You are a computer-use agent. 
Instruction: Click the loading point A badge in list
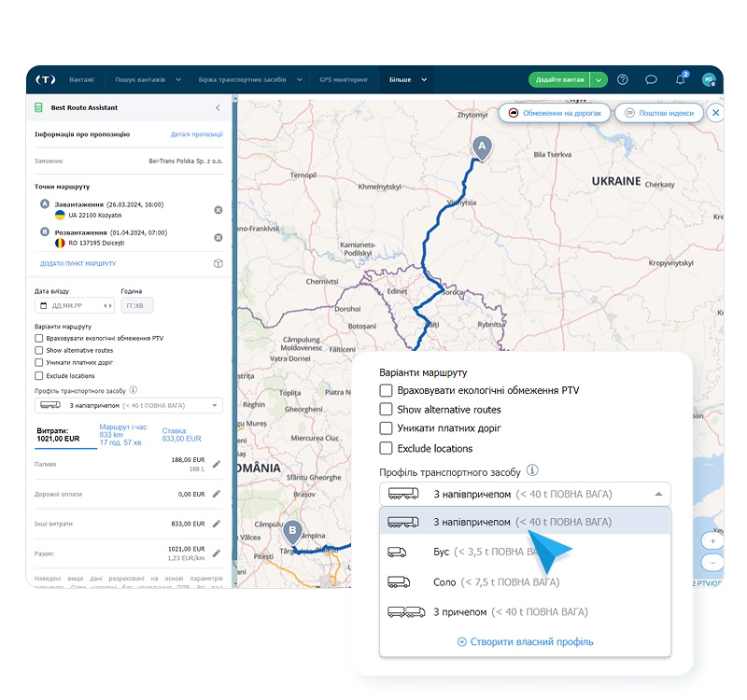(x=45, y=203)
